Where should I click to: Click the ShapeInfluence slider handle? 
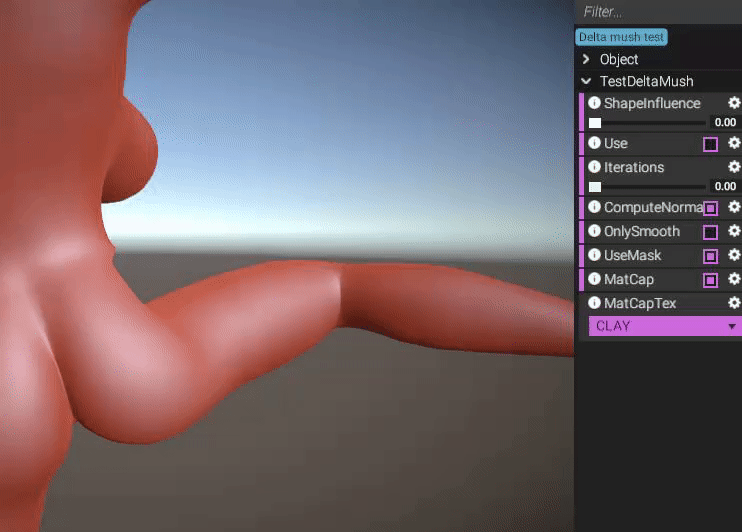[x=595, y=123]
